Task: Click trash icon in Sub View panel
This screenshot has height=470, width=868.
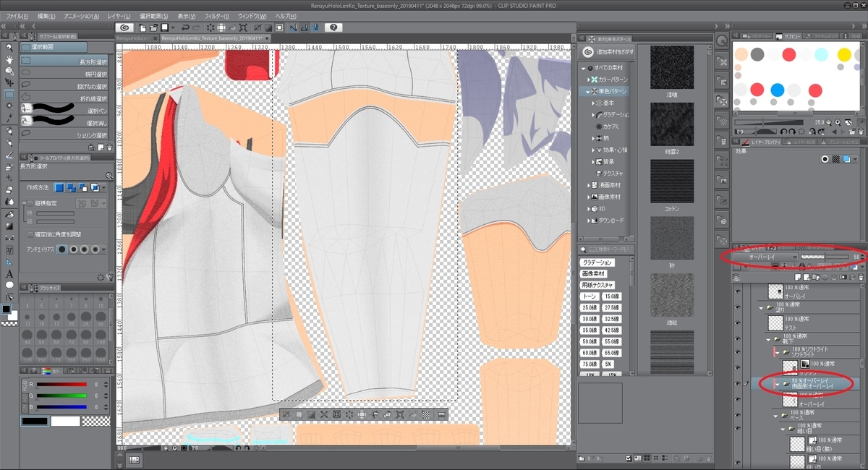Action: pos(859,131)
